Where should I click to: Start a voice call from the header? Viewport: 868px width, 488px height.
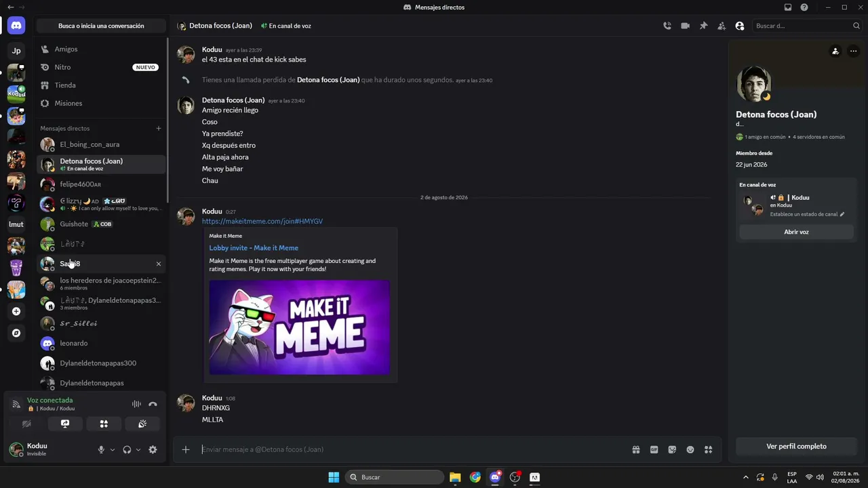(667, 26)
